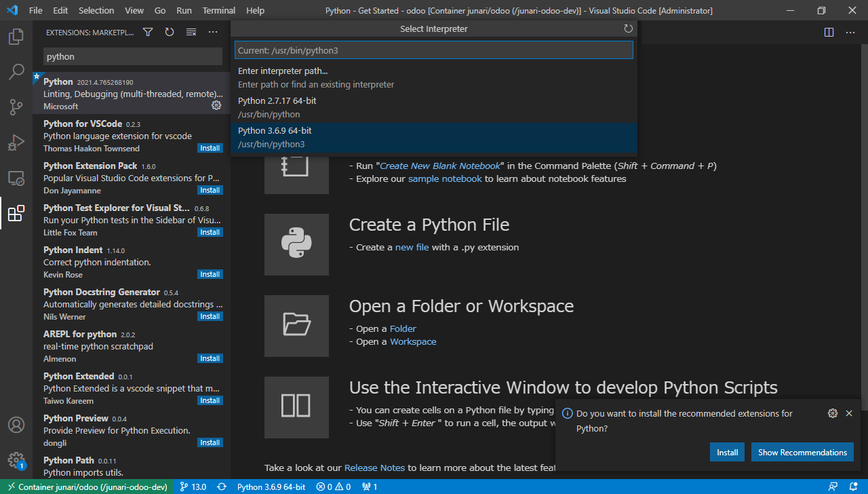Open the Accounts menu icon
The width and height of the screenshot is (868, 494).
coord(16,425)
